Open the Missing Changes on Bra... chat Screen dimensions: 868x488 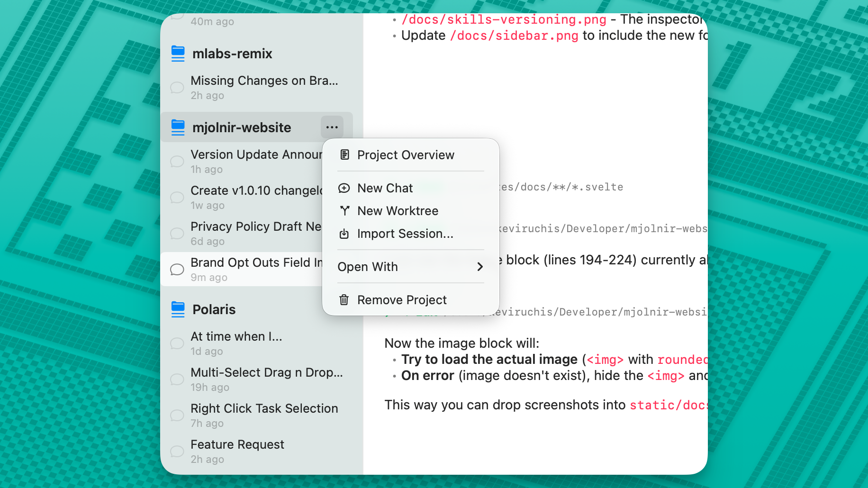click(264, 87)
